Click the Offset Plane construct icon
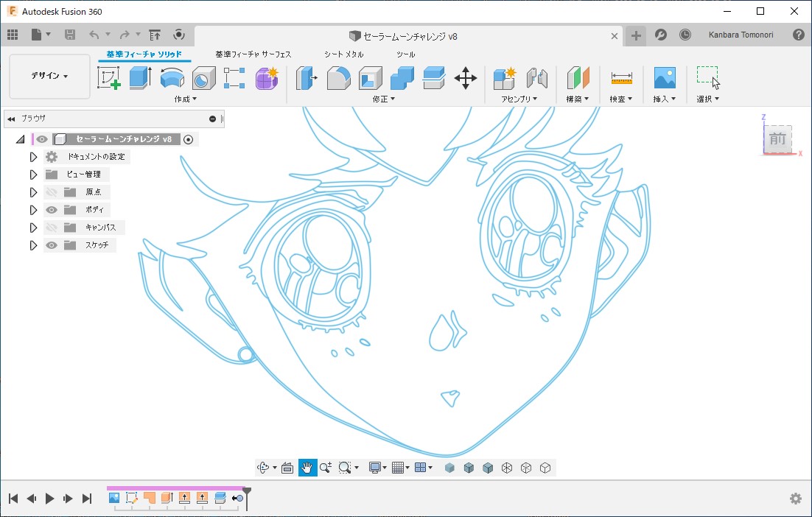Screen dimensions: 812x517 click(x=578, y=78)
